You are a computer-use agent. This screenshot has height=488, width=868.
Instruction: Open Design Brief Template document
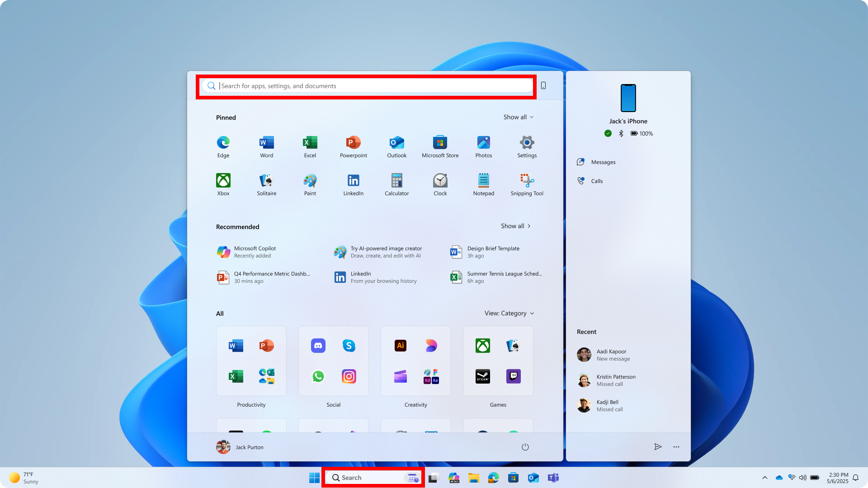(x=493, y=252)
